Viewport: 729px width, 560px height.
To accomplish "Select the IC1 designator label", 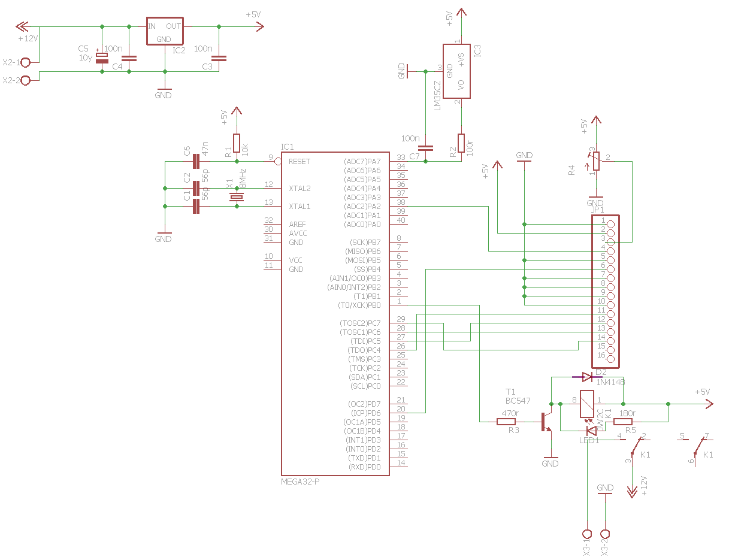I will [x=288, y=147].
